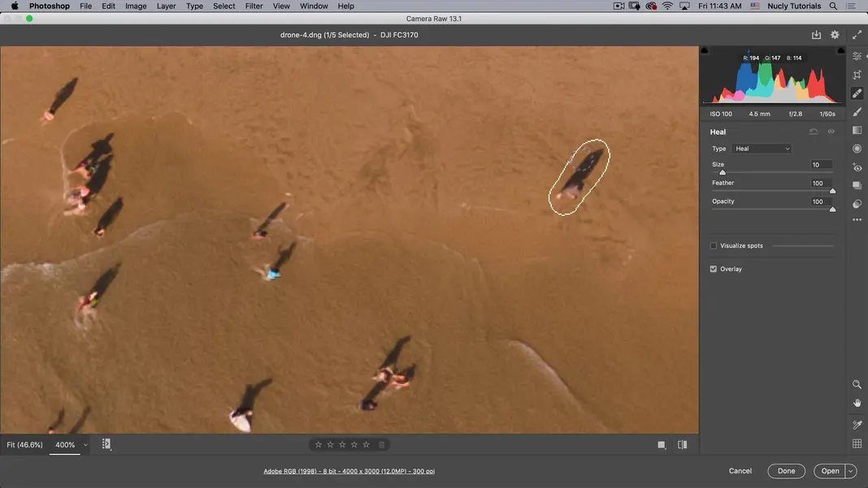Toggle full screen mode arrows icon
This screenshot has height=488, width=868.
(857, 35)
